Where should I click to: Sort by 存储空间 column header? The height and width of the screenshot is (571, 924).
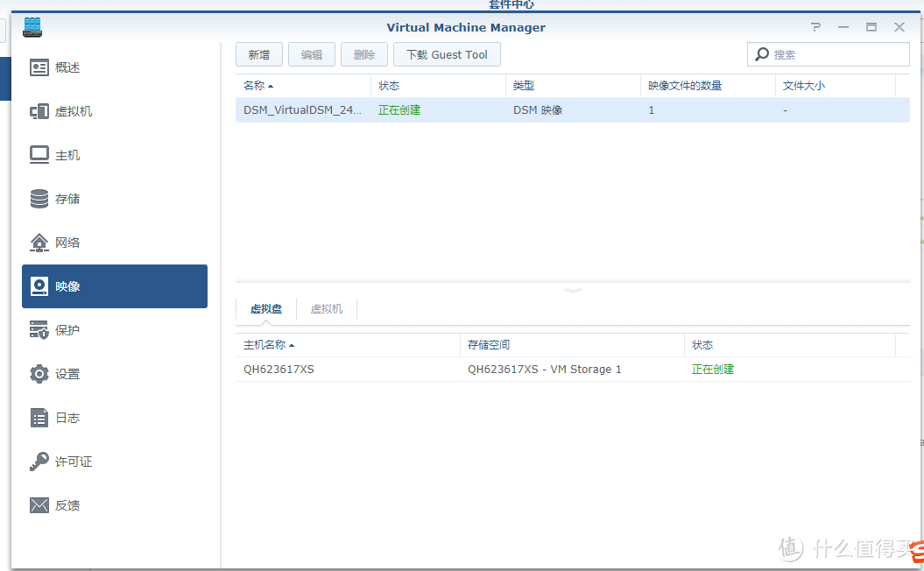coord(572,345)
